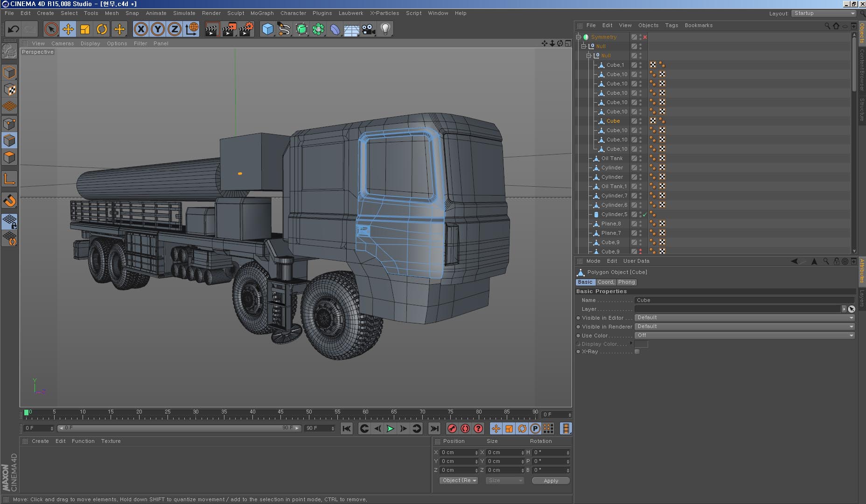
Task: Activate the Scale tool in top toolbar
Action: tap(85, 29)
